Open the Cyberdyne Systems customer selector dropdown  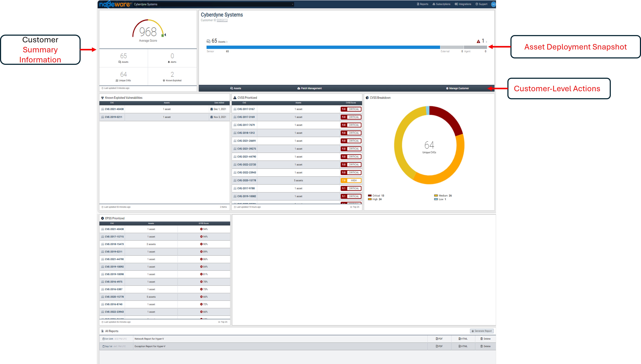213,4
